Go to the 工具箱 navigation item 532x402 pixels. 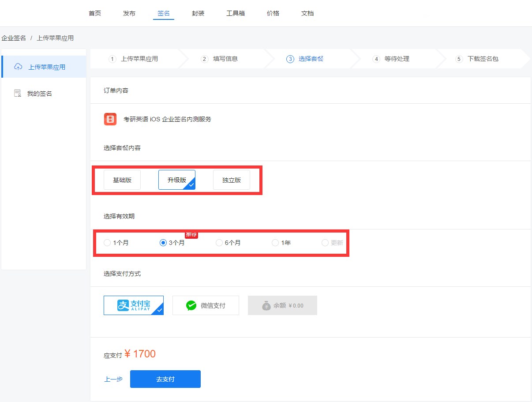click(236, 13)
